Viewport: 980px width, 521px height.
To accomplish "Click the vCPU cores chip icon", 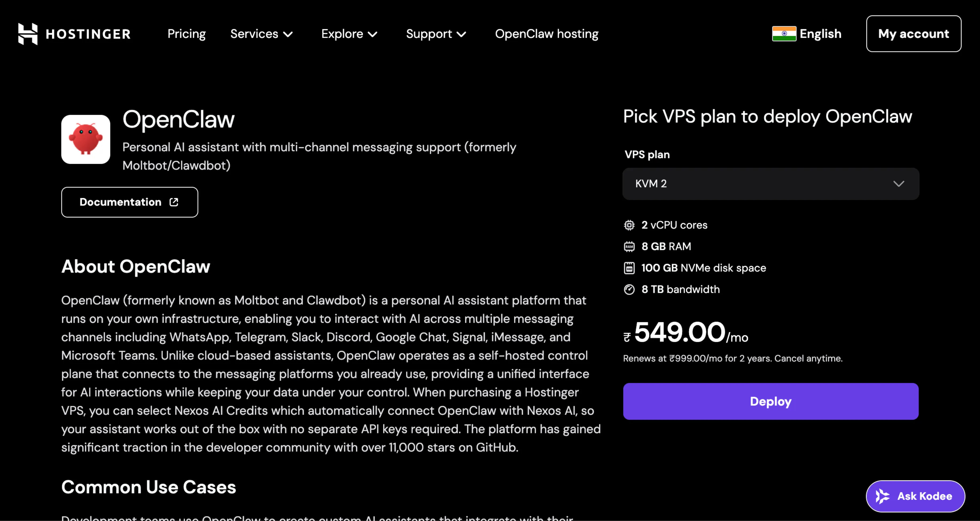I will coord(629,225).
